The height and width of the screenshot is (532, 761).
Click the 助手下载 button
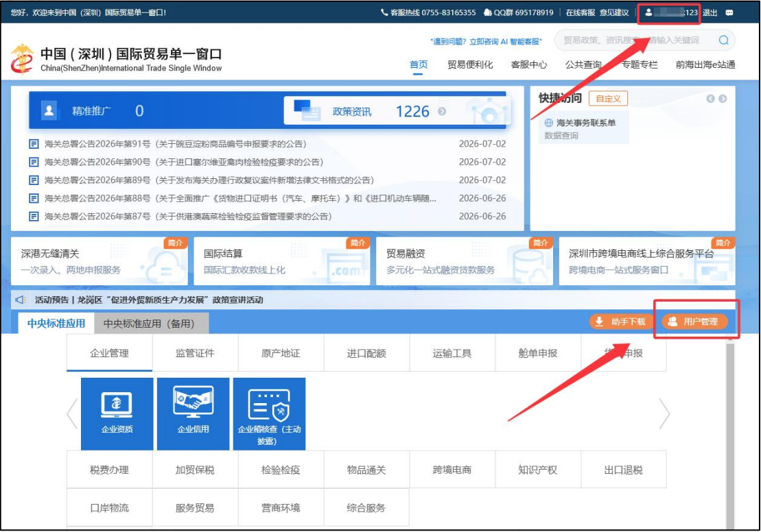pyautogui.click(x=621, y=322)
